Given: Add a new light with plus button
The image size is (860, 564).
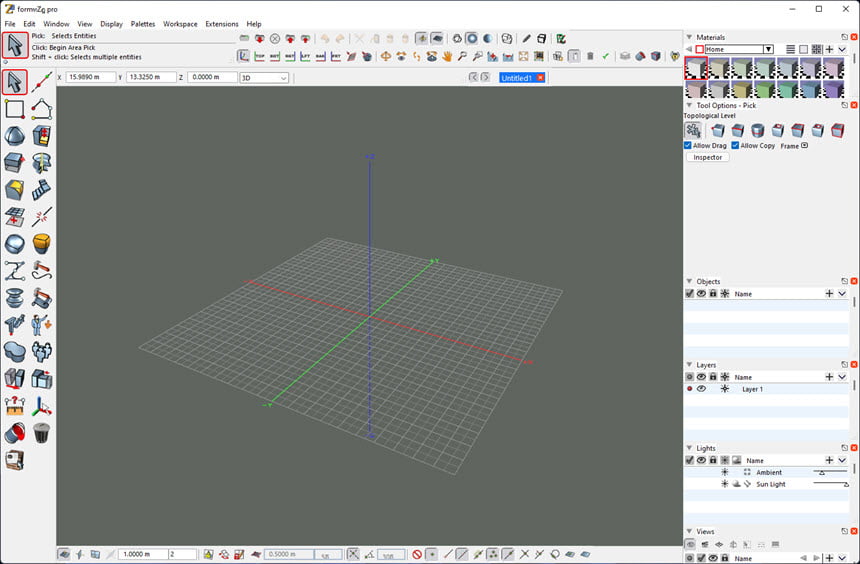Looking at the screenshot, I should click(x=829, y=460).
